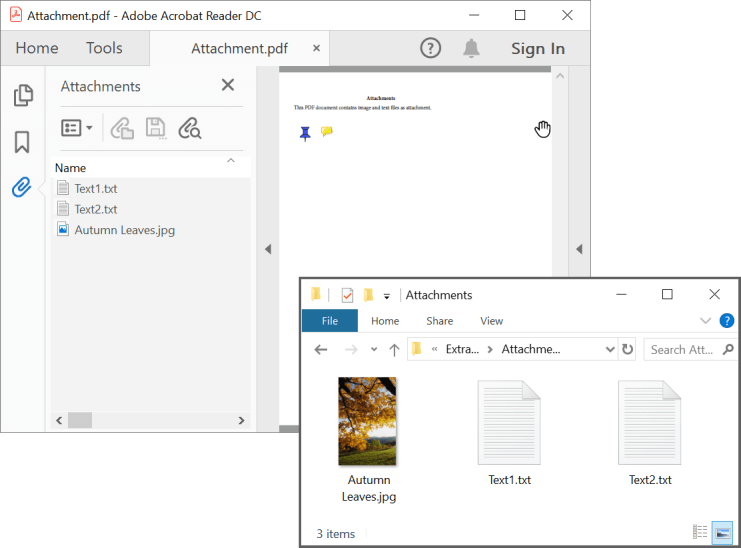Close the Attachments panel
This screenshot has width=741, height=548.
(228, 85)
